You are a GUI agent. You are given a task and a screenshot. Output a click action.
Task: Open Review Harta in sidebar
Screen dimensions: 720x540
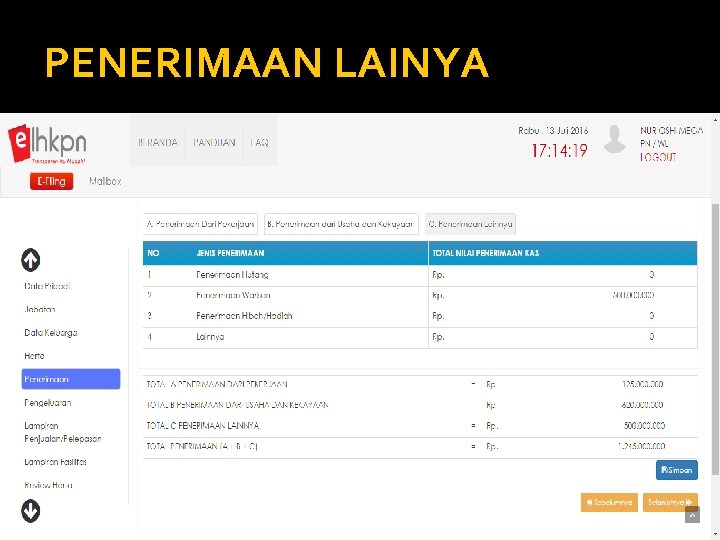pos(48,485)
